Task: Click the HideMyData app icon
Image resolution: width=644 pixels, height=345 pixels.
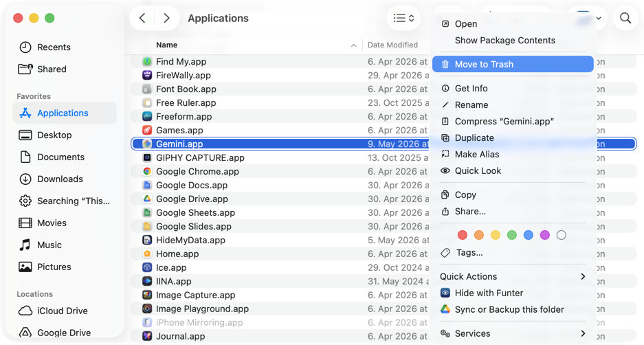Action: click(x=147, y=241)
